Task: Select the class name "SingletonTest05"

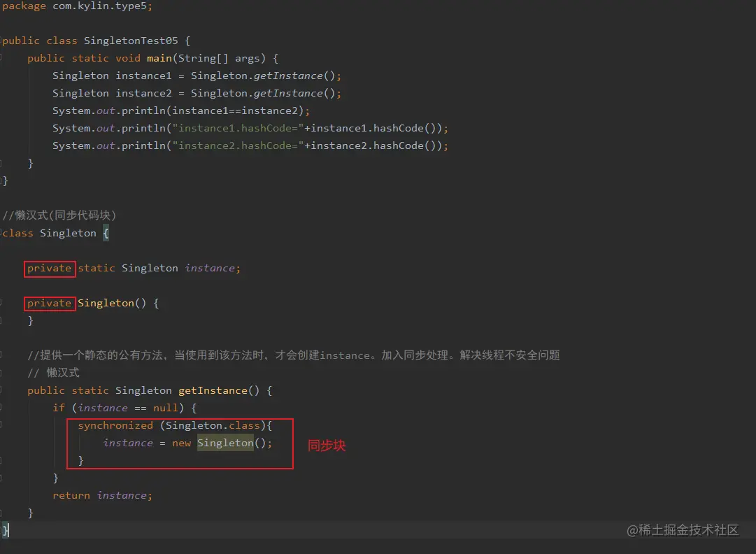Action: click(131, 41)
